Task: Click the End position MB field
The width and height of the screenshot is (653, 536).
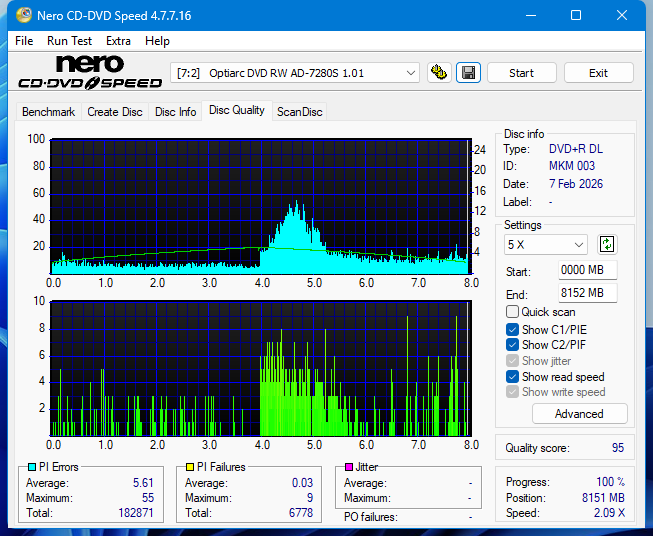Action: 587,293
